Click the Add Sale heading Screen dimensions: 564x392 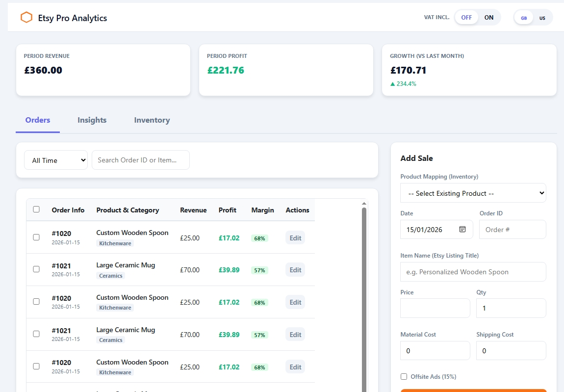click(x=416, y=158)
